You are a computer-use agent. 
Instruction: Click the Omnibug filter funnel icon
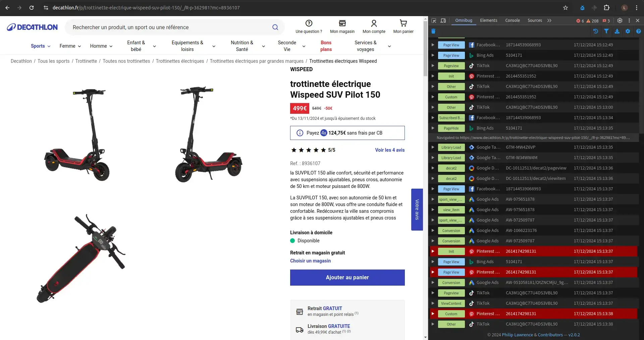coord(606,31)
